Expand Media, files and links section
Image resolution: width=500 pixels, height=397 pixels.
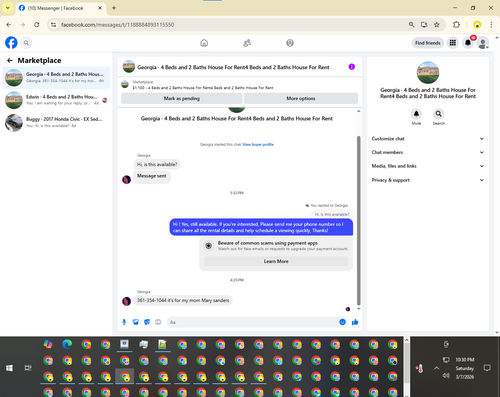point(428,166)
